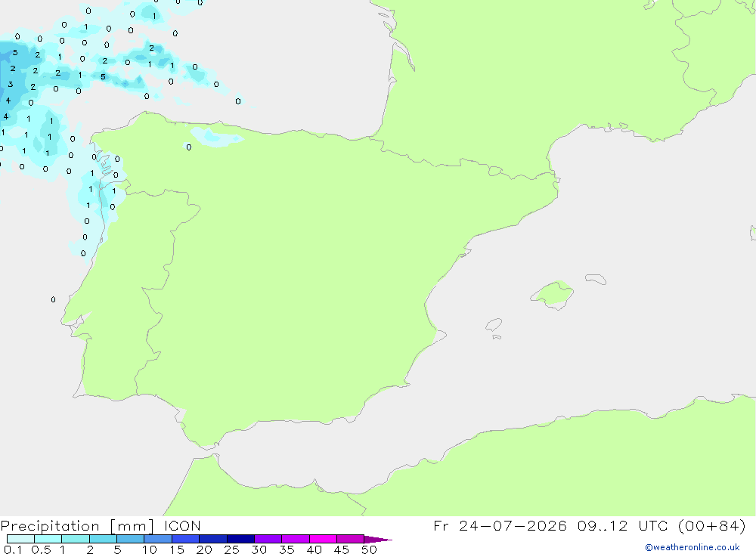Screen dimensions: 756x554
Task: Click the "0.1" legend scale label
Action: 13,549
